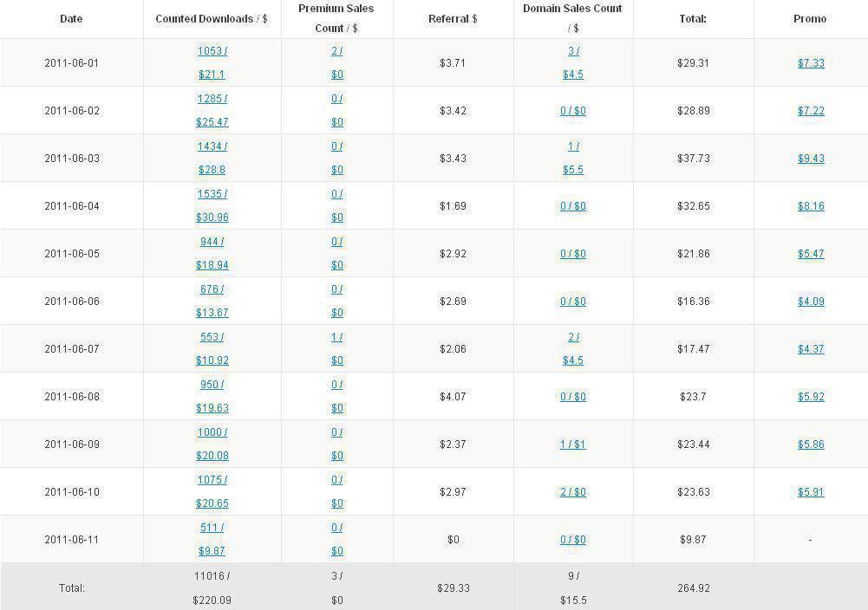Click the 553 downloads link for 2011-06-07
The image size is (868, 610).
211,337
